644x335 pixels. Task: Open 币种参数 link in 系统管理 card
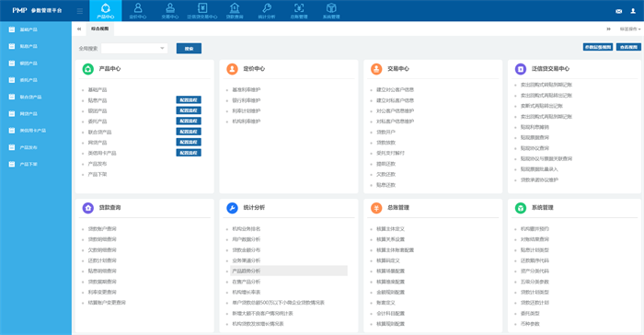530,324
